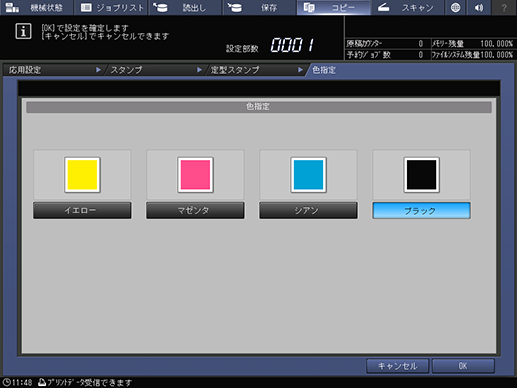Image resolution: width=517 pixels, height=388 pixels.
Task: Open the ジョブリスト job list tab
Action: click(x=111, y=7)
